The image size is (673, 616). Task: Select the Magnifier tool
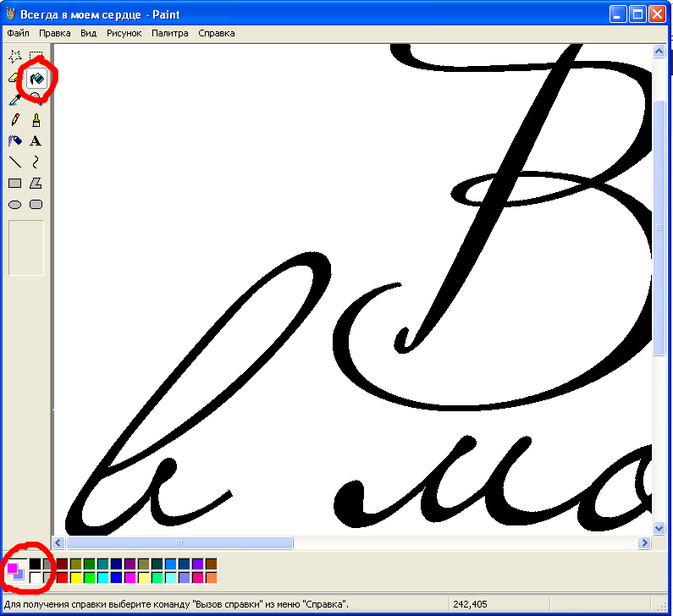coord(36,99)
